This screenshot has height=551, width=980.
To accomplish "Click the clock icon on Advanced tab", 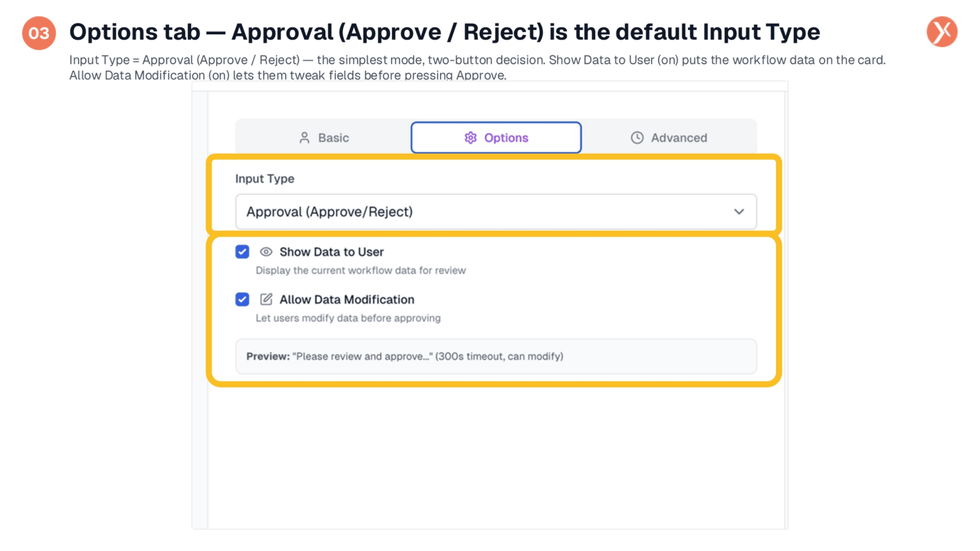I will (x=637, y=138).
